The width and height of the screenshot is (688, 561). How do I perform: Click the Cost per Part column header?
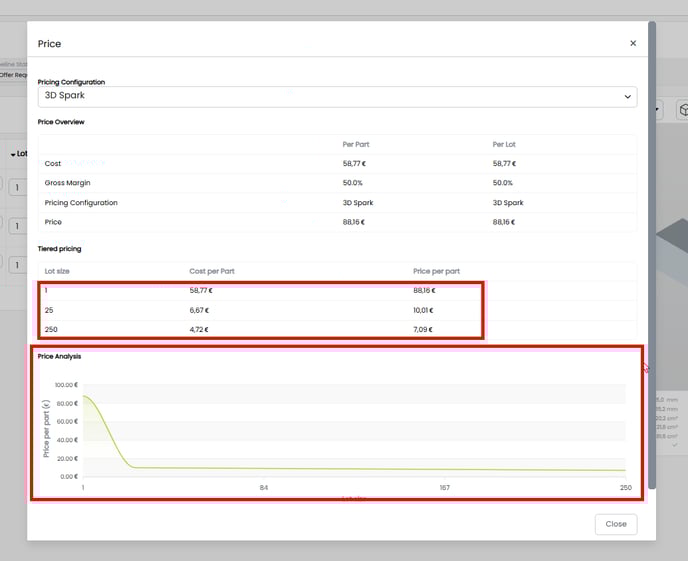tap(212, 271)
